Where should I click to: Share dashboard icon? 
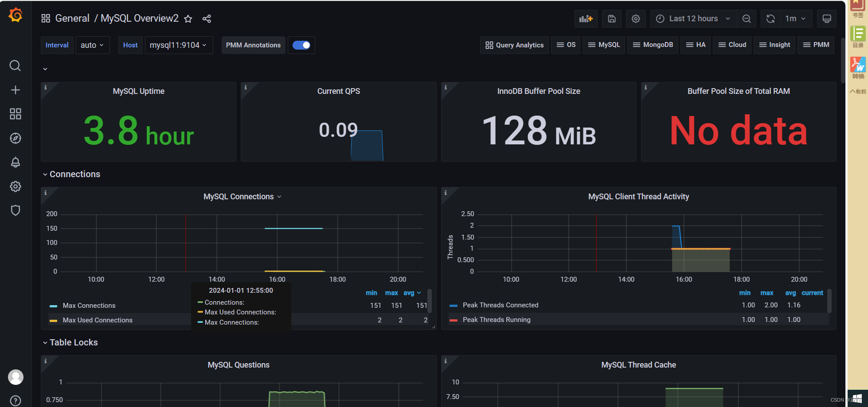click(207, 19)
